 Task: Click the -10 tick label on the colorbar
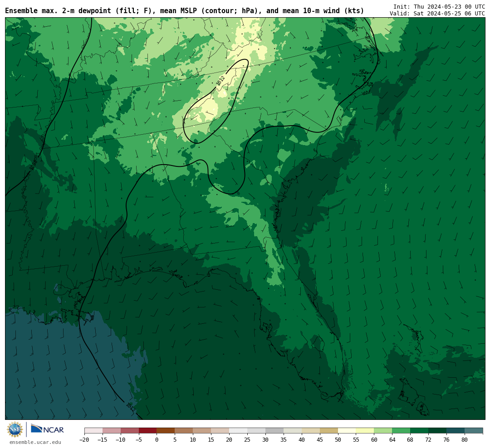click(121, 440)
